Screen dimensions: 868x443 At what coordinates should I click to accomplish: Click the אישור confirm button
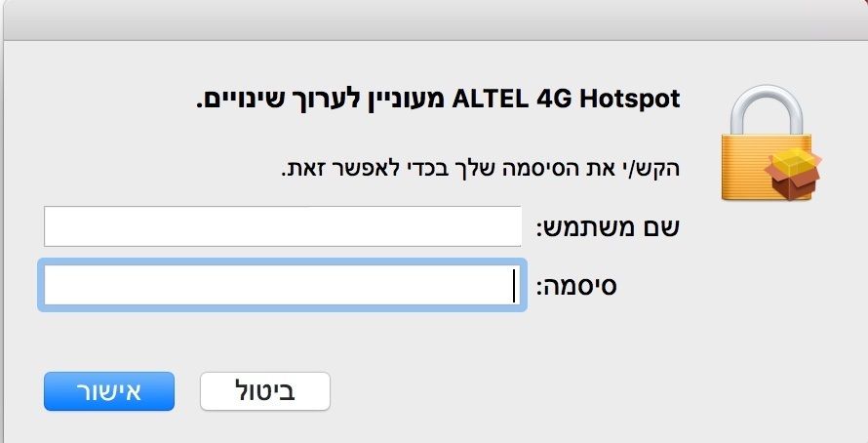pos(108,391)
